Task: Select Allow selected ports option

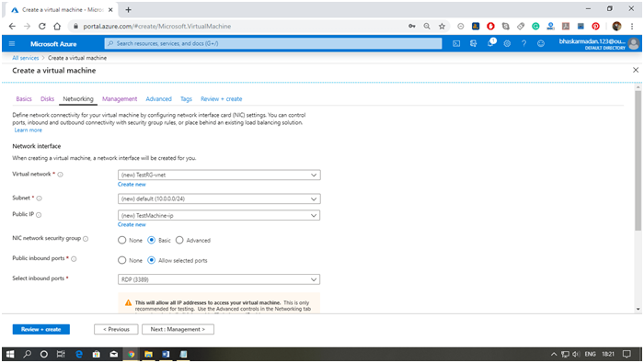Action: click(151, 260)
